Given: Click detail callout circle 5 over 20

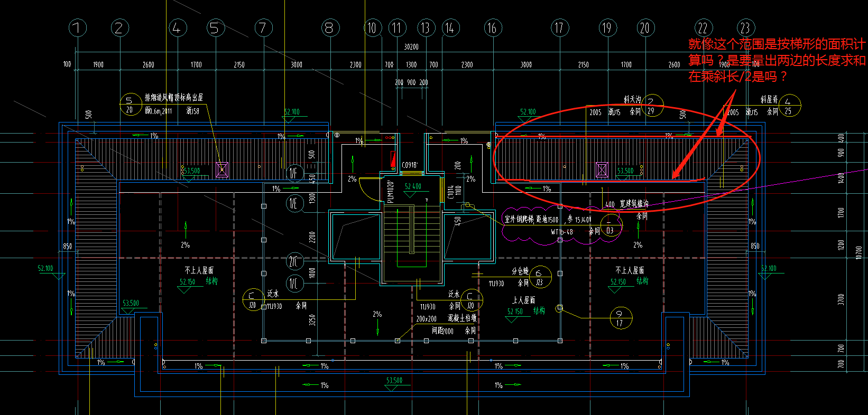Looking at the screenshot, I should [130, 105].
